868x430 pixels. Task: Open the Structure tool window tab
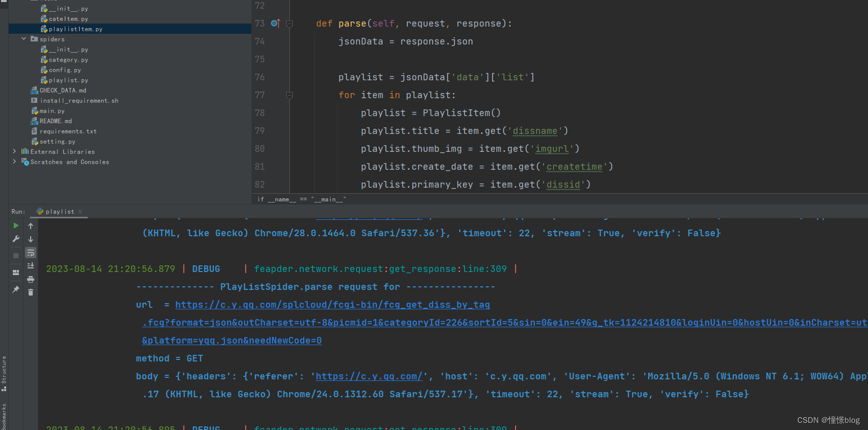click(x=4, y=373)
